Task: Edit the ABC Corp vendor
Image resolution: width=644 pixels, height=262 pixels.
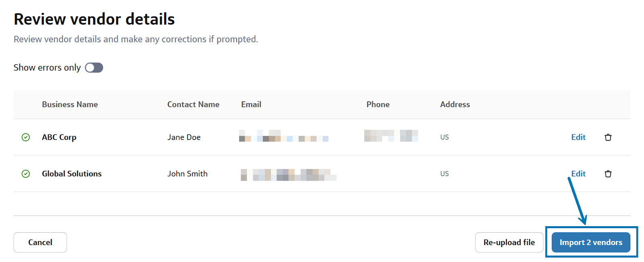Action: coord(578,137)
